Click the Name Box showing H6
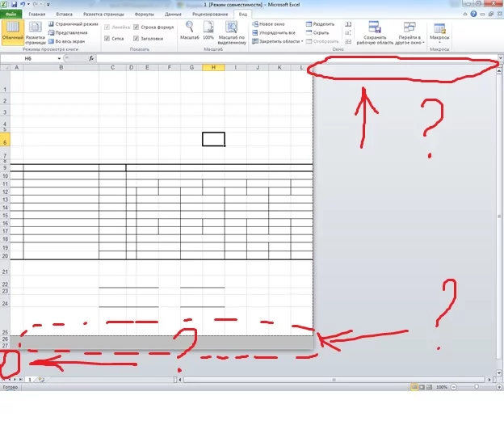The width and height of the screenshot is (504, 442). pyautogui.click(x=28, y=58)
